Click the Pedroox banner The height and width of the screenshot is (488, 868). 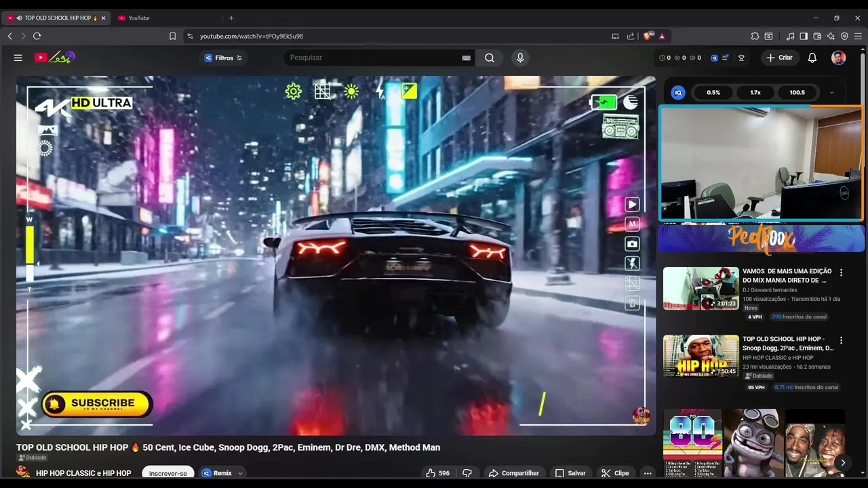point(762,239)
